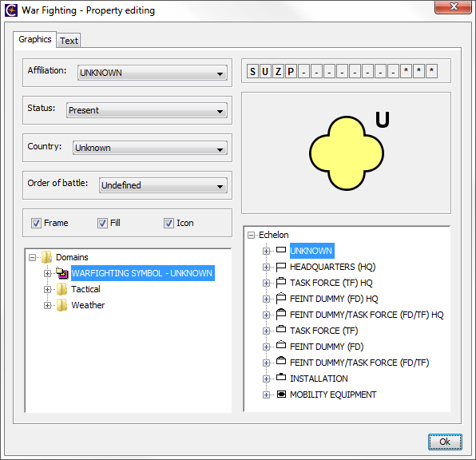Select the Tactical tree item label
Screen dimensions: 476x460
[x=85, y=289]
